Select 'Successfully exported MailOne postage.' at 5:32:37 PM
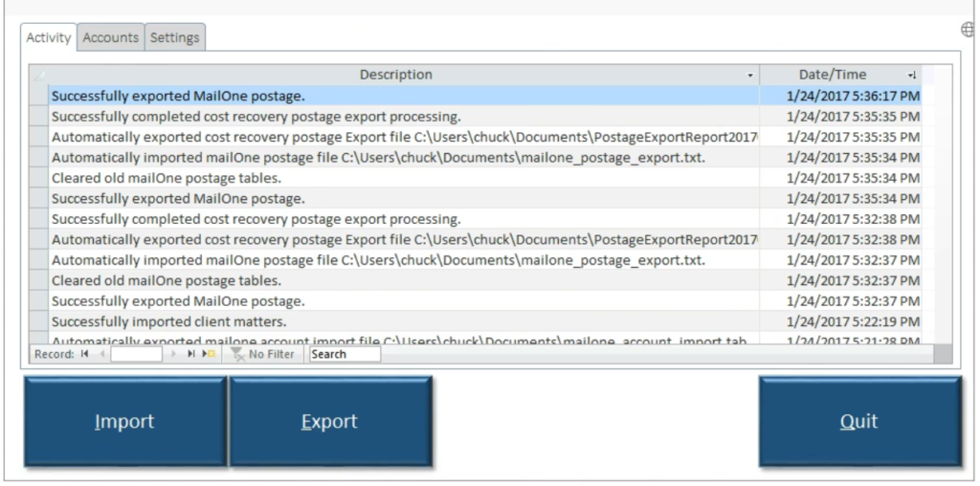The image size is (980, 486). coord(404,301)
